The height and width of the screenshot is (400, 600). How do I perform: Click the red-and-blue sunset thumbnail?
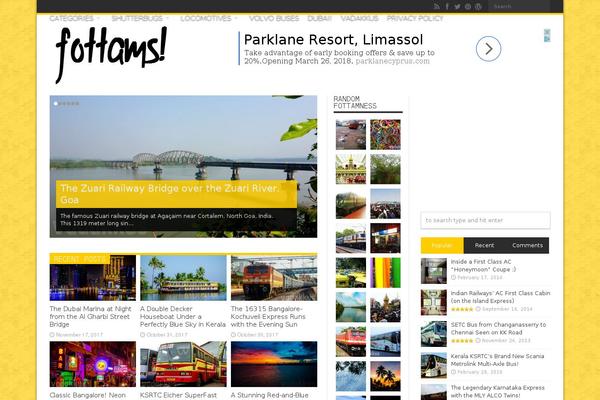274,364
